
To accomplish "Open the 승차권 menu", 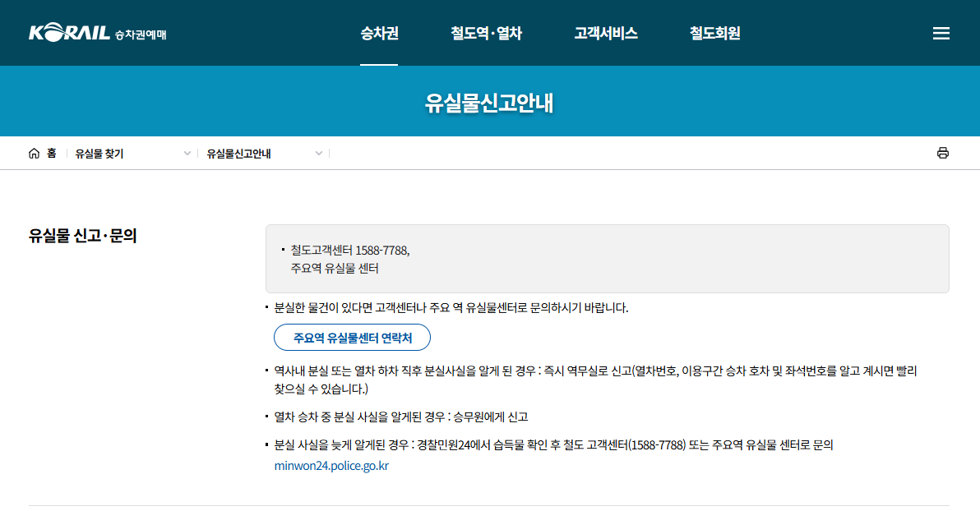I will pos(379,33).
